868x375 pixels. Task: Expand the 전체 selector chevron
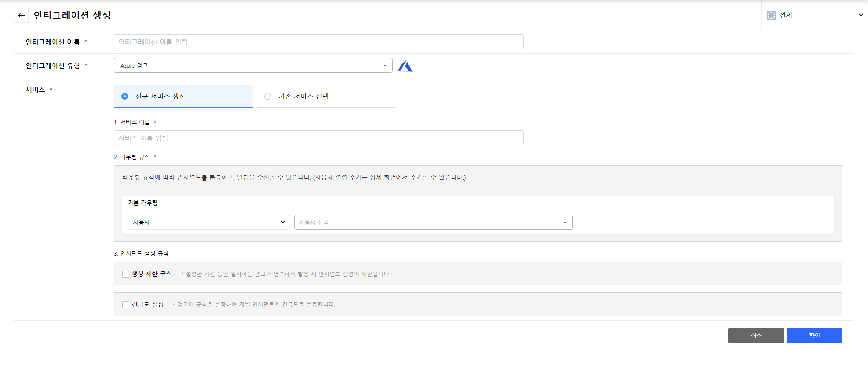[x=861, y=15]
